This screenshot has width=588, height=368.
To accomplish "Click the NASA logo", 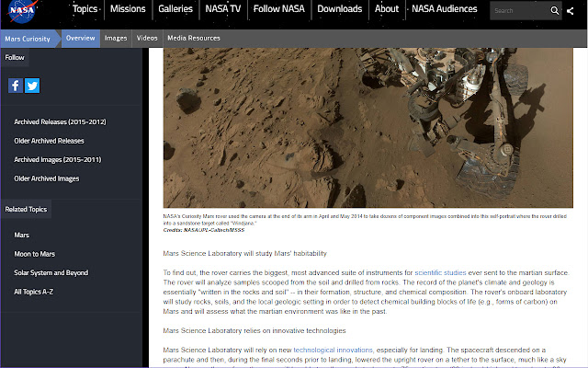I will (22, 10).
